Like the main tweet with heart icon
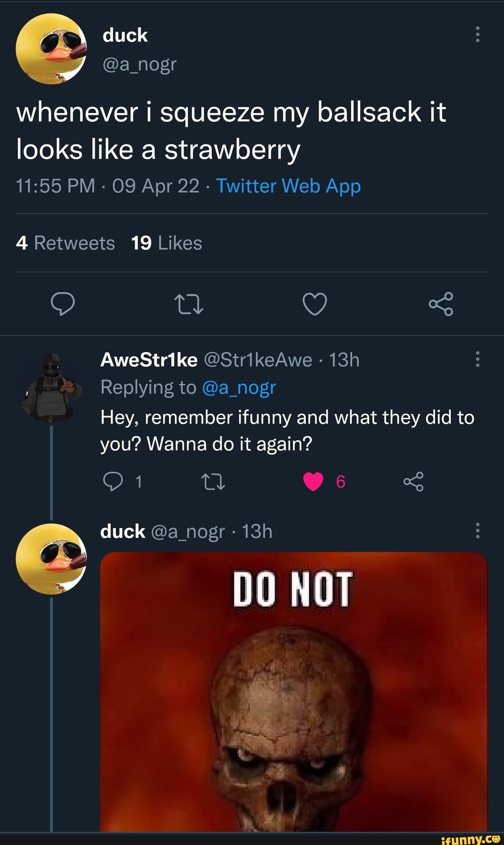 (x=315, y=304)
